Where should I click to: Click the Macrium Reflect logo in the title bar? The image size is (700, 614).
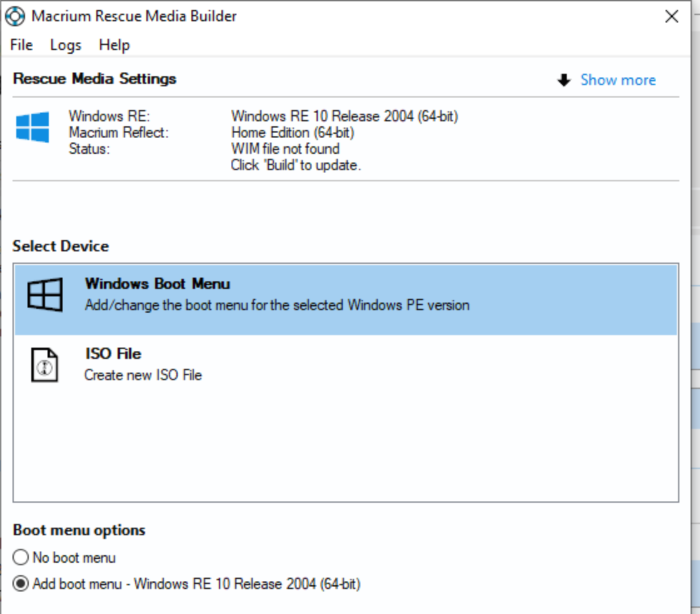point(15,16)
